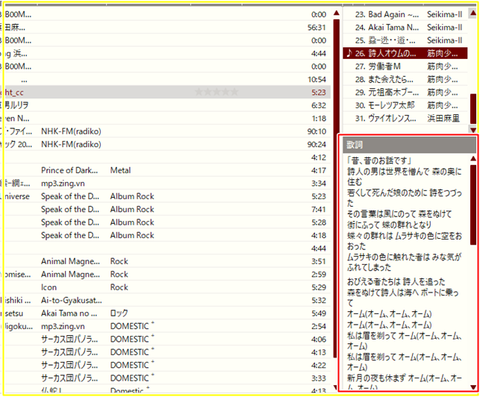The height and width of the screenshot is (397, 480).
Task: Click the 1:18 duration cell
Action: click(319, 118)
